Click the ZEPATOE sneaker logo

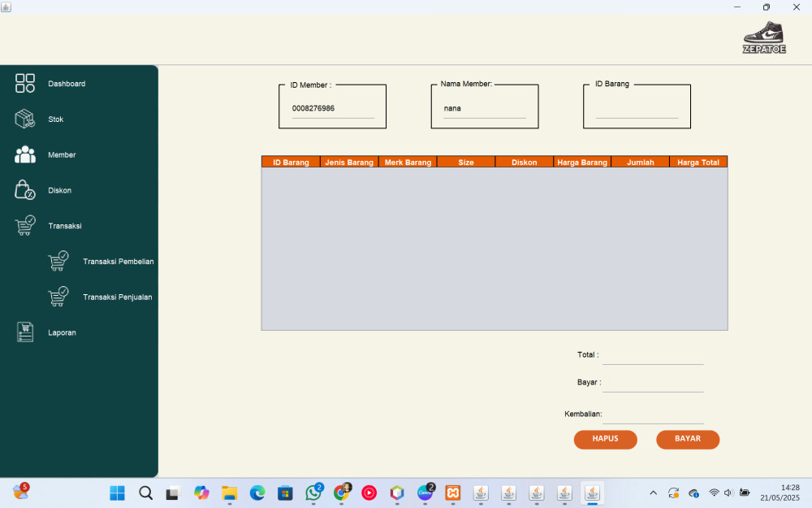764,37
